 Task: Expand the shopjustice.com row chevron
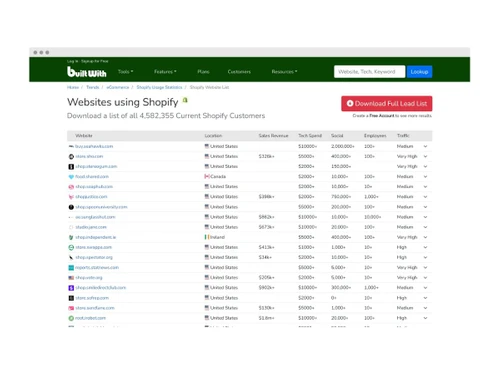click(x=425, y=197)
